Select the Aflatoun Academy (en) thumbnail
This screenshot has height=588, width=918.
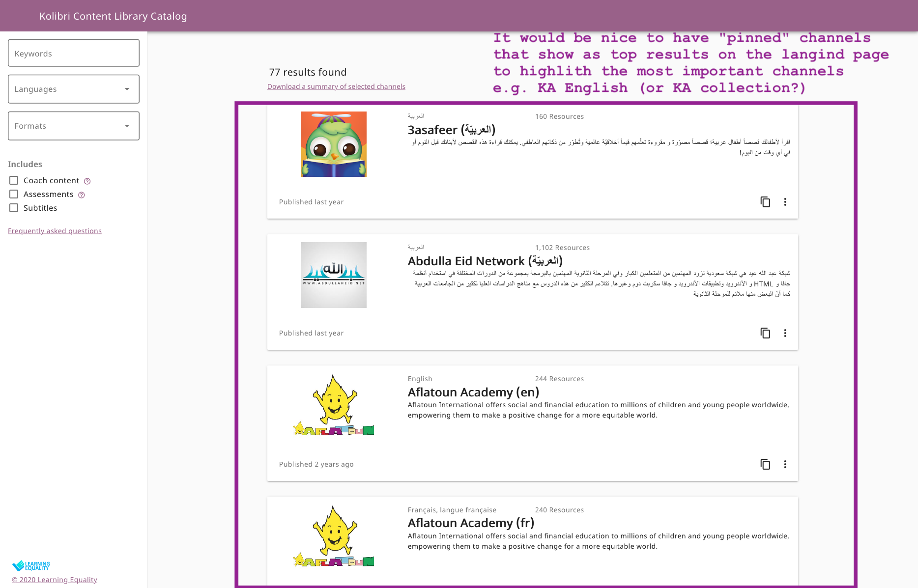334,406
